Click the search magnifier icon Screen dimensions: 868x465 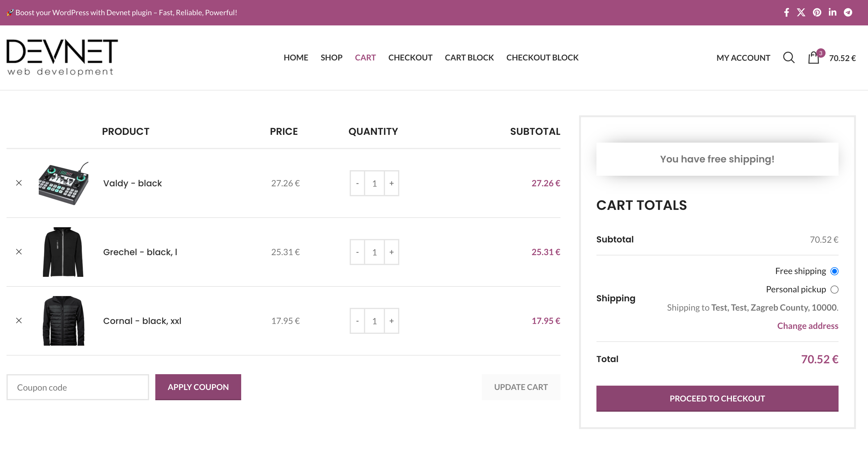click(788, 58)
